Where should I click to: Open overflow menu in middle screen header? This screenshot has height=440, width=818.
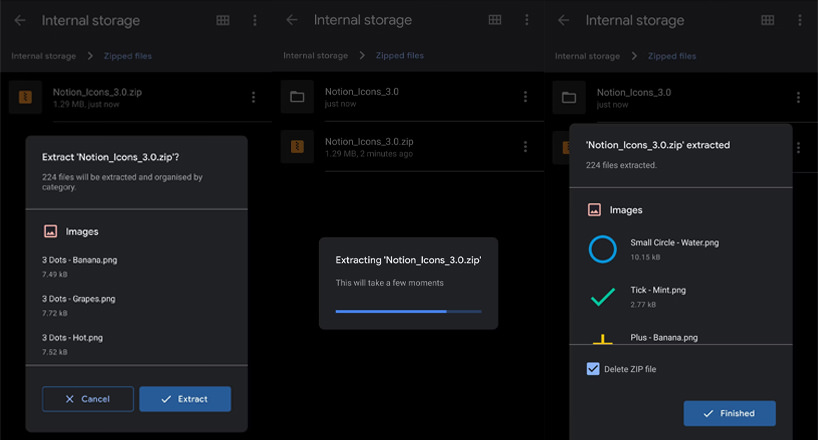pos(526,20)
